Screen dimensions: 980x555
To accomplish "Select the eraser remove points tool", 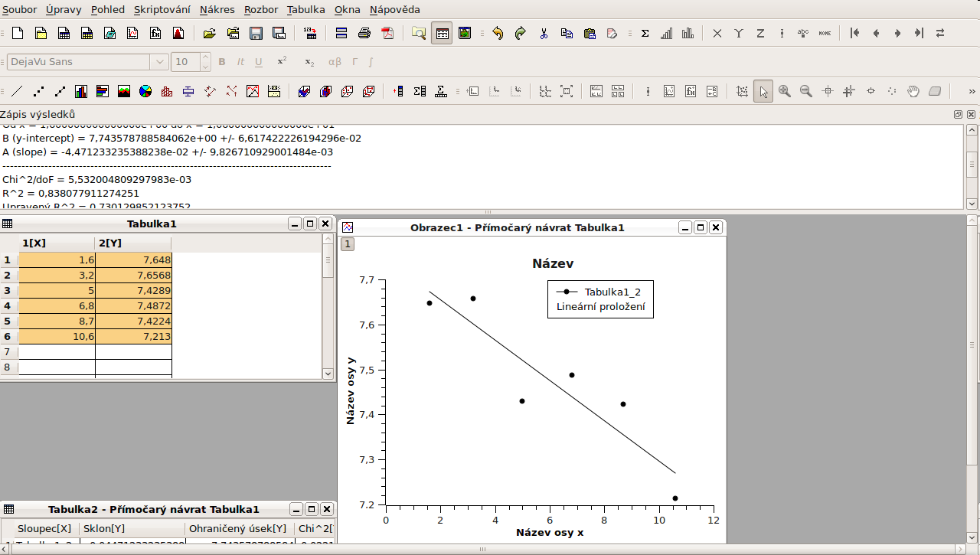I will pyautogui.click(x=935, y=91).
